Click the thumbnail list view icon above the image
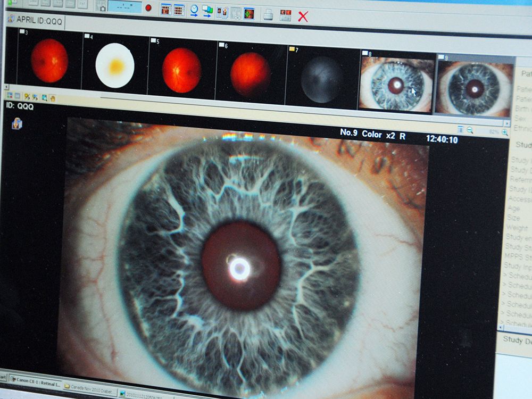Screen dimensions: 532x399 tap(460, 128)
